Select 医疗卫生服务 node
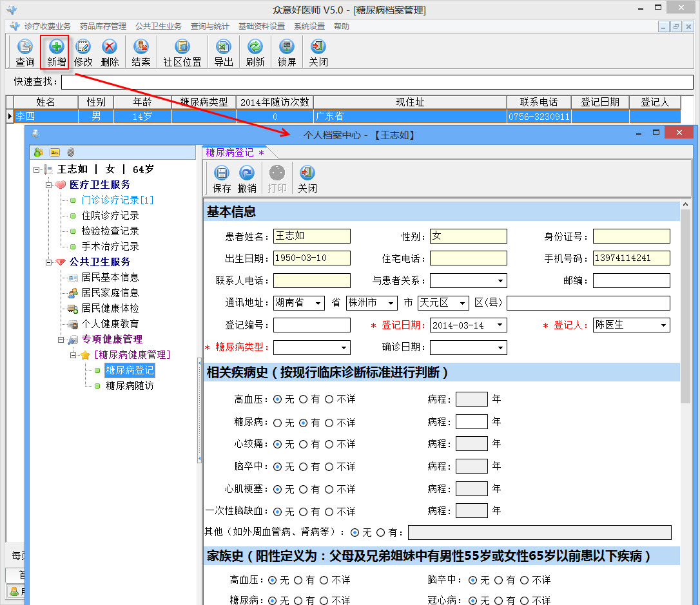The height and width of the screenshot is (605, 700). 100,185
